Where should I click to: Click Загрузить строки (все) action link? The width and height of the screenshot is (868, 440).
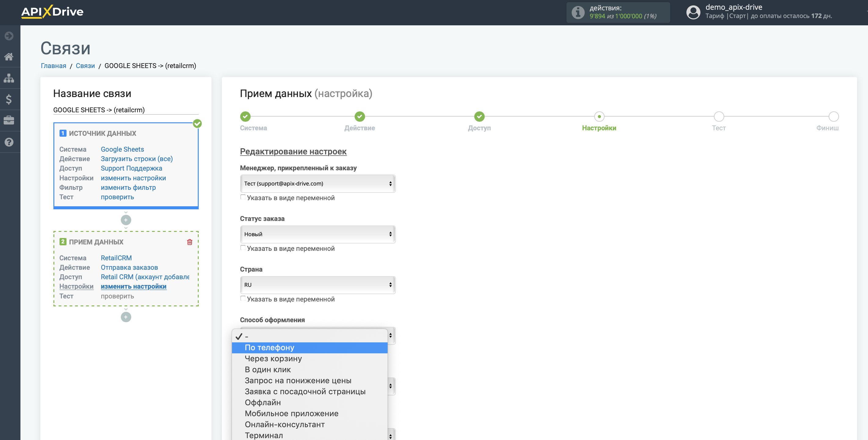point(137,159)
